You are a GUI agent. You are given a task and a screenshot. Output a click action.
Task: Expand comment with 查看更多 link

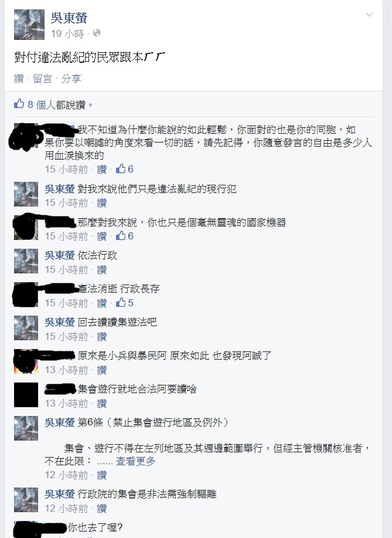click(135, 461)
